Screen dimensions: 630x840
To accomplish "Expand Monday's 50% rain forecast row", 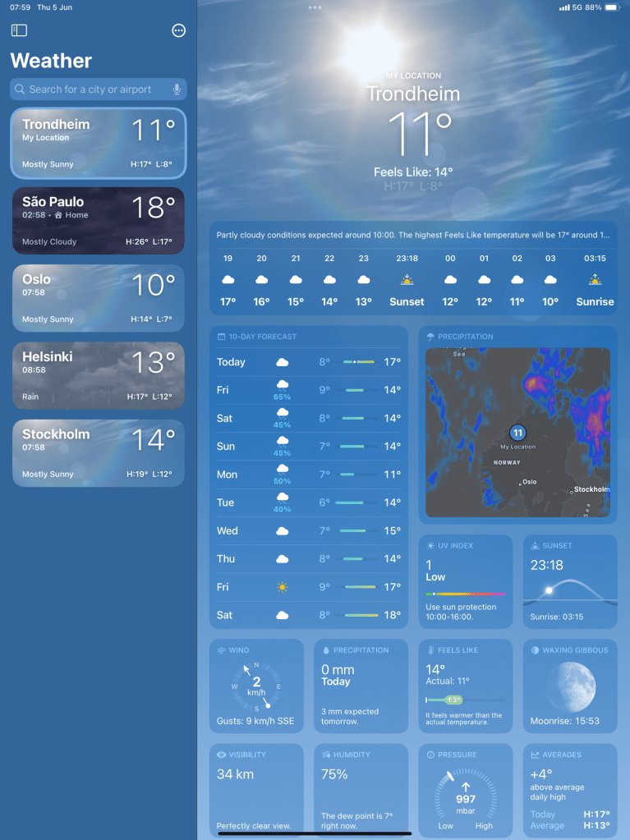I will tap(308, 475).
